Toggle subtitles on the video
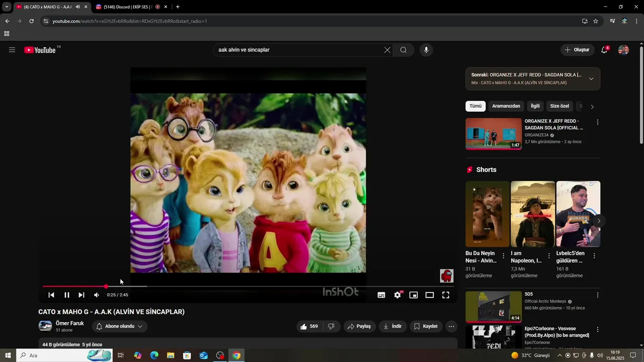 (381, 295)
